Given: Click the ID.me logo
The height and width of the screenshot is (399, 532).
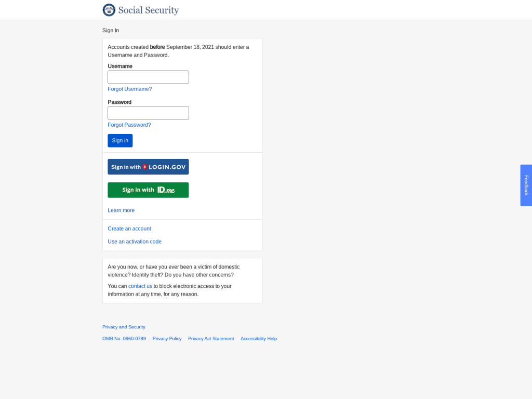Looking at the screenshot, I should (x=166, y=190).
